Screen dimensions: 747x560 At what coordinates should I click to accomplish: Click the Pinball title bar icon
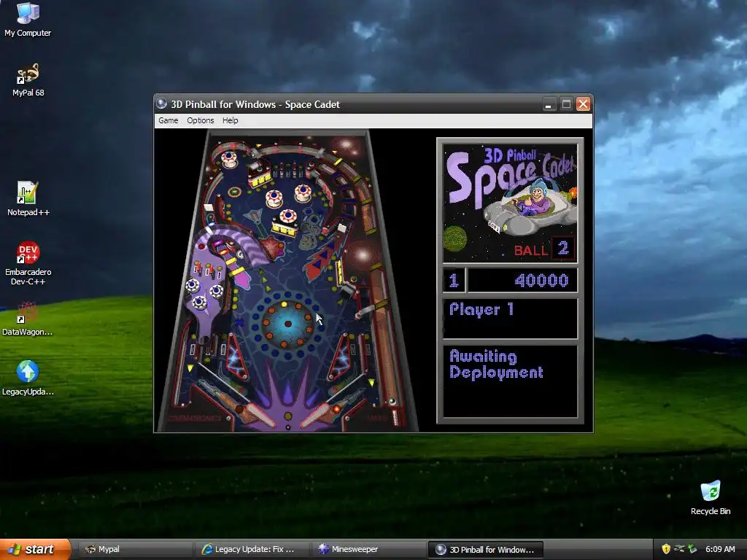pos(161,104)
